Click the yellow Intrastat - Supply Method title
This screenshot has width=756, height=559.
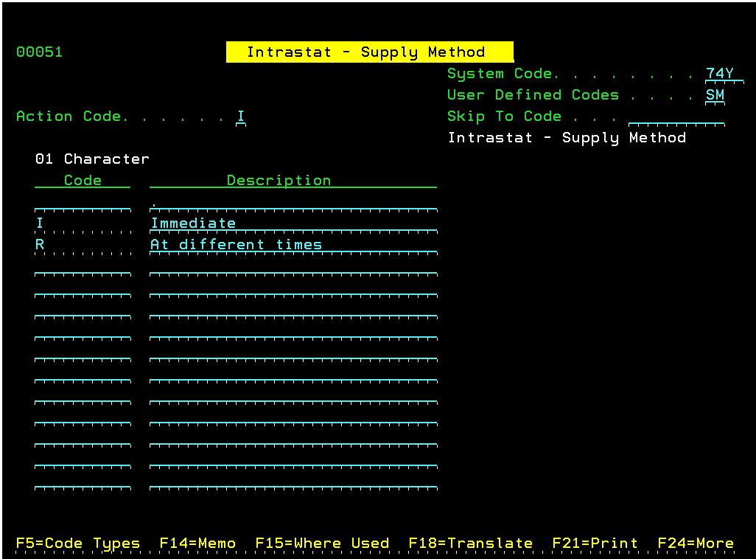coord(370,52)
